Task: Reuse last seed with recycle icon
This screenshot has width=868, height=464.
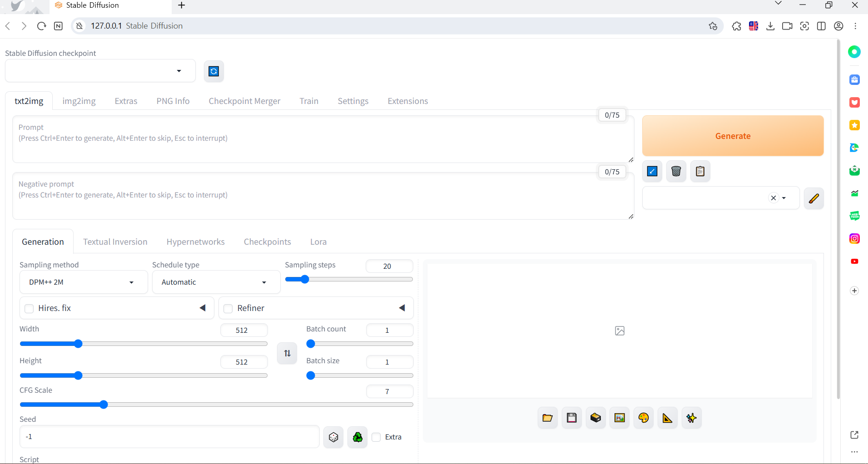Action: [x=357, y=437]
